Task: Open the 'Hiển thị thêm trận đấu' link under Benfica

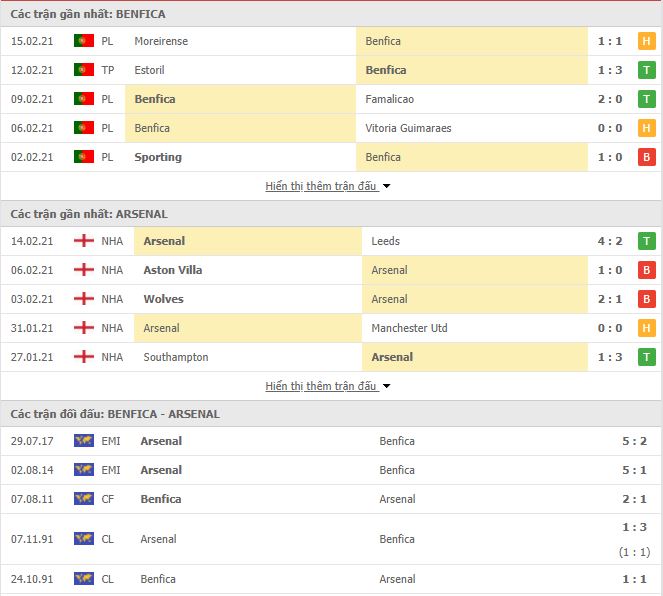Action: (x=321, y=186)
